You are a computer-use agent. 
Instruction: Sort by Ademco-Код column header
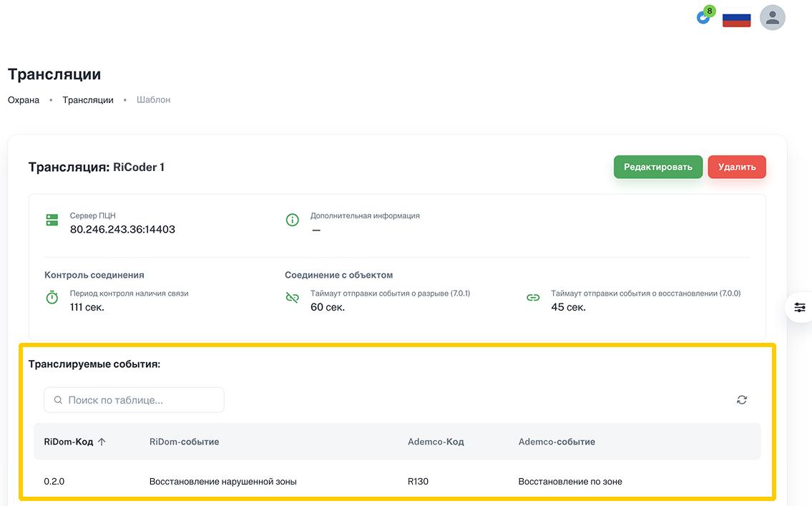click(436, 442)
